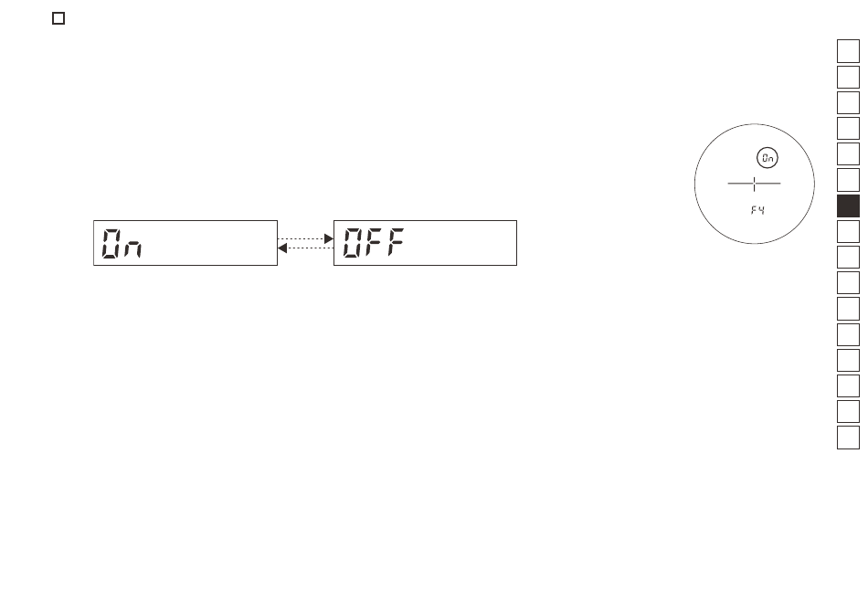
Task: Select the topmost square in right column
Action: (848, 51)
